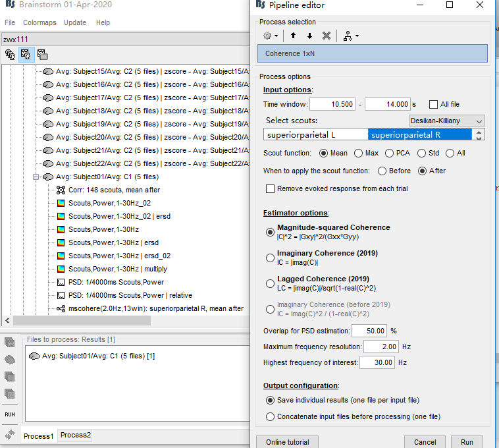Viewport: 499px width, 448px height.
Task: Click the time window start field 10.500
Action: tap(332, 105)
